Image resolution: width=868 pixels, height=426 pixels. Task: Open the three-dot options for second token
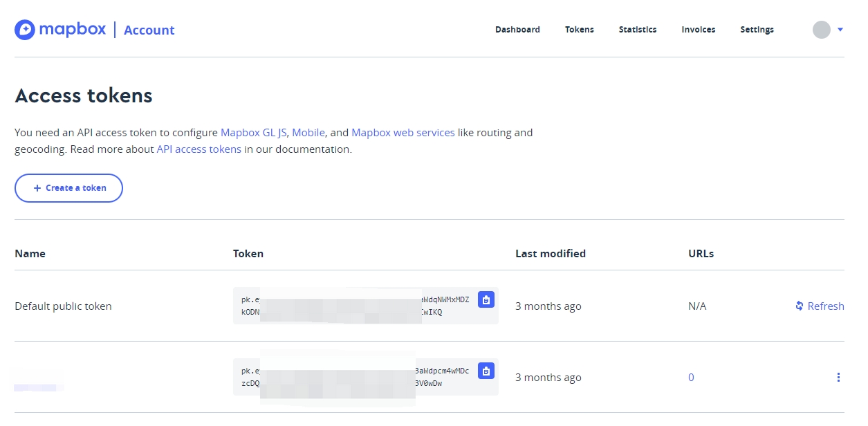(x=838, y=377)
